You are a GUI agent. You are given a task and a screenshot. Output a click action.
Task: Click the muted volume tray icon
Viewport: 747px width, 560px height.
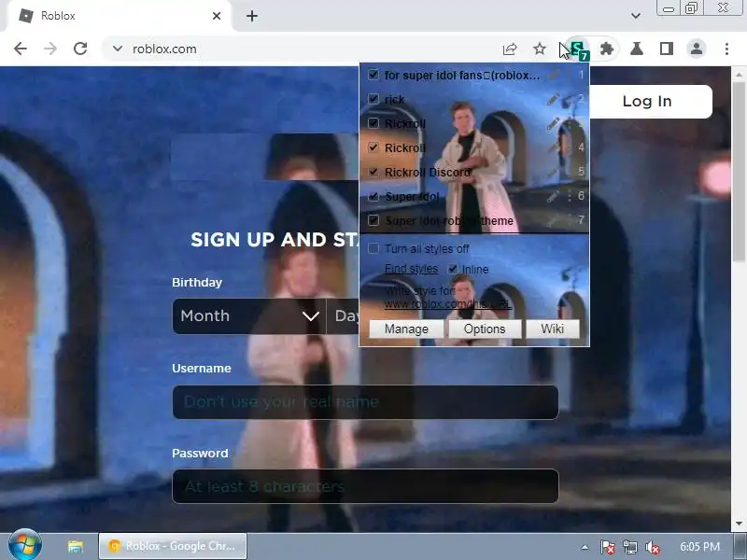(x=652, y=547)
